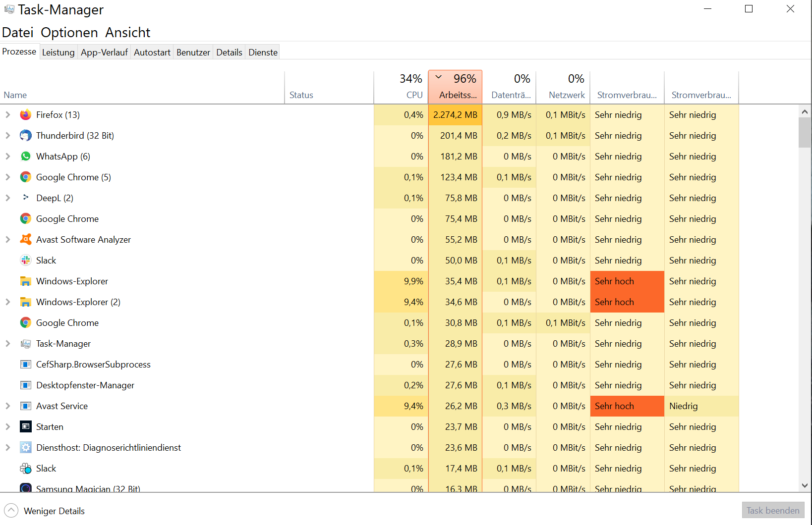Screen dimensions: 812x525
Task: Switch to the Leistung tab
Action: point(58,52)
